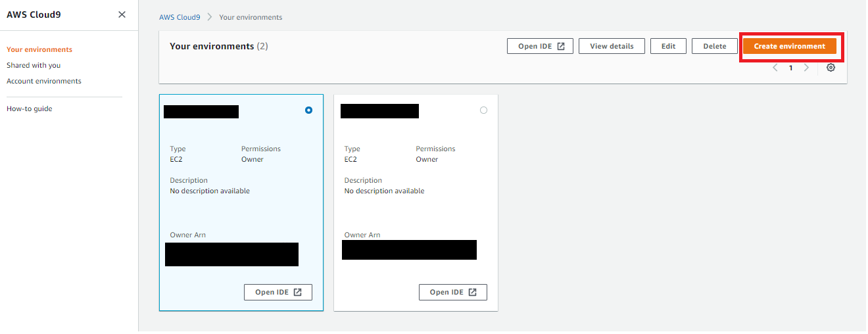The height and width of the screenshot is (334, 868).
Task: Click the 'AWS Cloud9' sidebar title
Action: click(34, 14)
